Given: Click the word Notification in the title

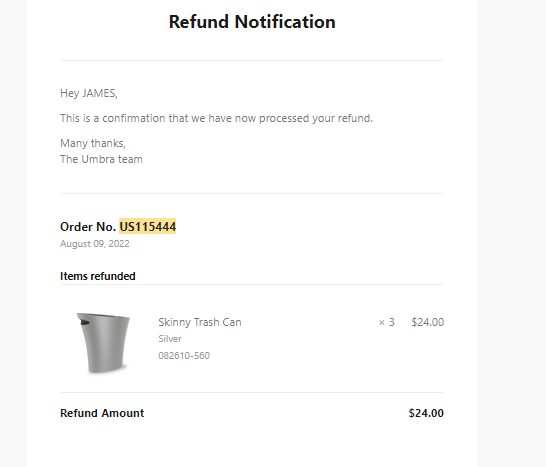Looking at the screenshot, I should coord(285,22).
